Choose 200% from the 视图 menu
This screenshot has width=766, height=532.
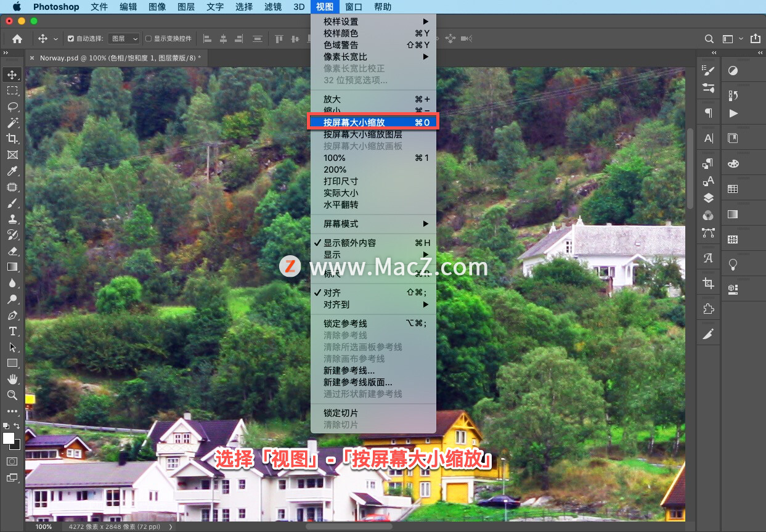(x=373, y=170)
